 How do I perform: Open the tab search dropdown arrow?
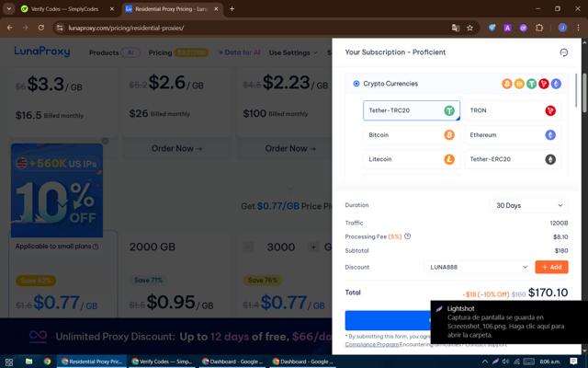pos(8,8)
